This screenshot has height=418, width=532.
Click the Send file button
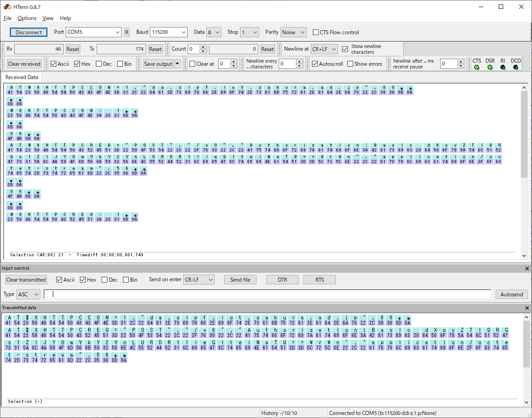(x=240, y=279)
